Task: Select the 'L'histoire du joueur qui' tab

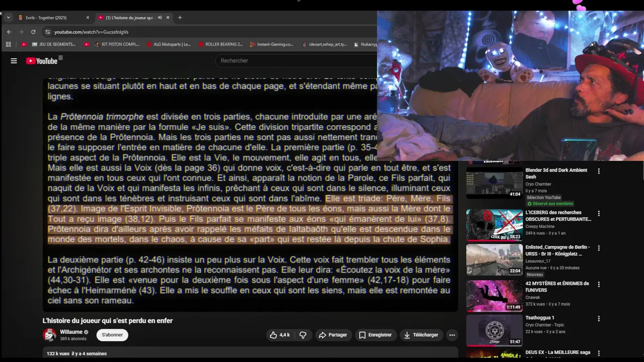Action: (133, 18)
